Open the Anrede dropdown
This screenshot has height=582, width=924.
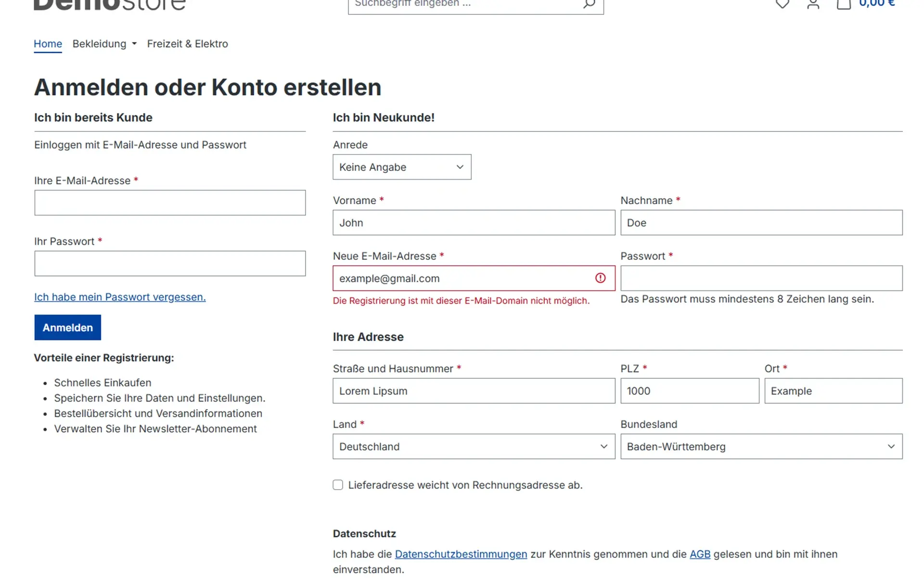(402, 167)
